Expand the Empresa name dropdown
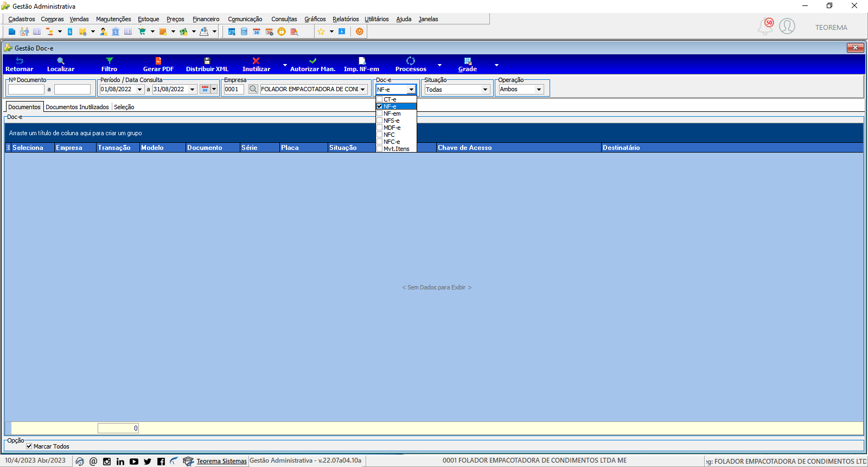 pos(363,90)
